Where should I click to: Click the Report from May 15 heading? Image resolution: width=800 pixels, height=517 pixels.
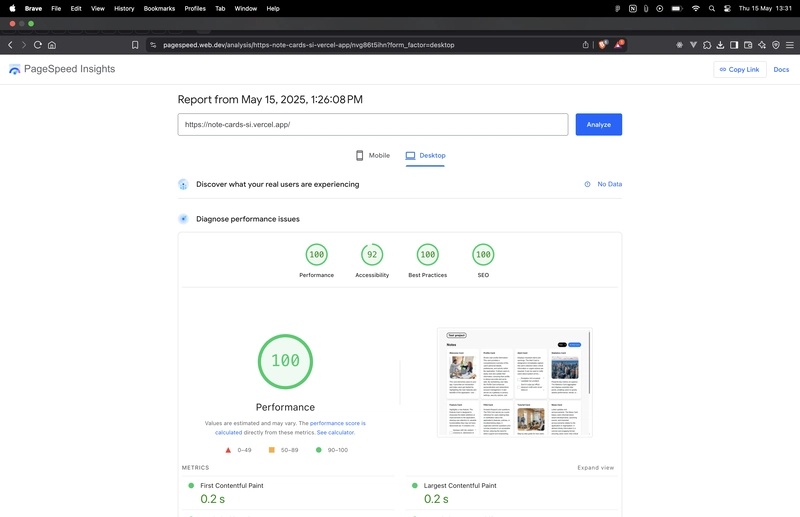tap(270, 100)
